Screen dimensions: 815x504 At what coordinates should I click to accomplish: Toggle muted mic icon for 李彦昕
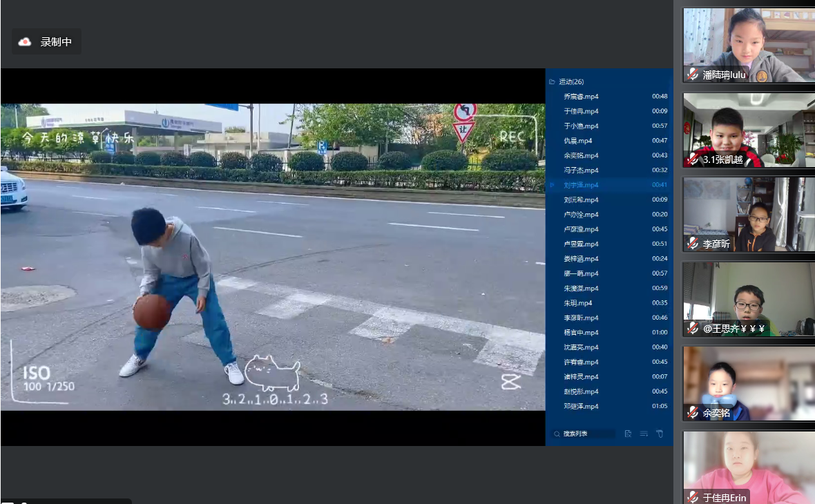click(693, 243)
